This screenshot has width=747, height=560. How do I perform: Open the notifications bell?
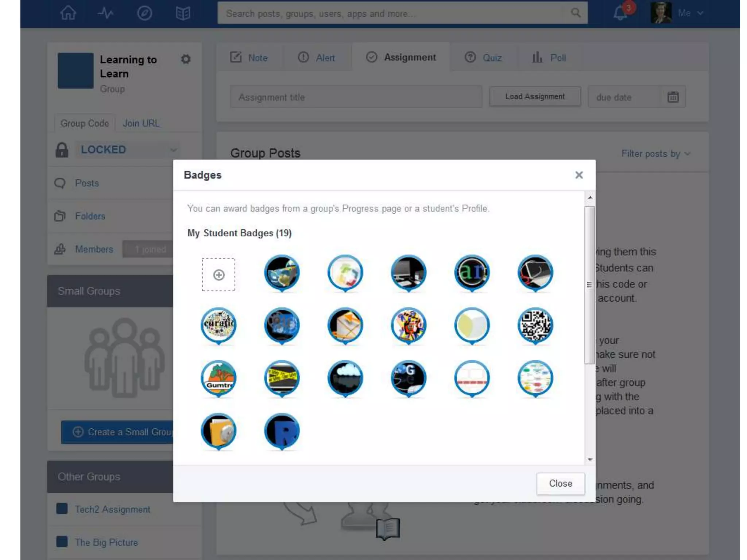tap(620, 13)
